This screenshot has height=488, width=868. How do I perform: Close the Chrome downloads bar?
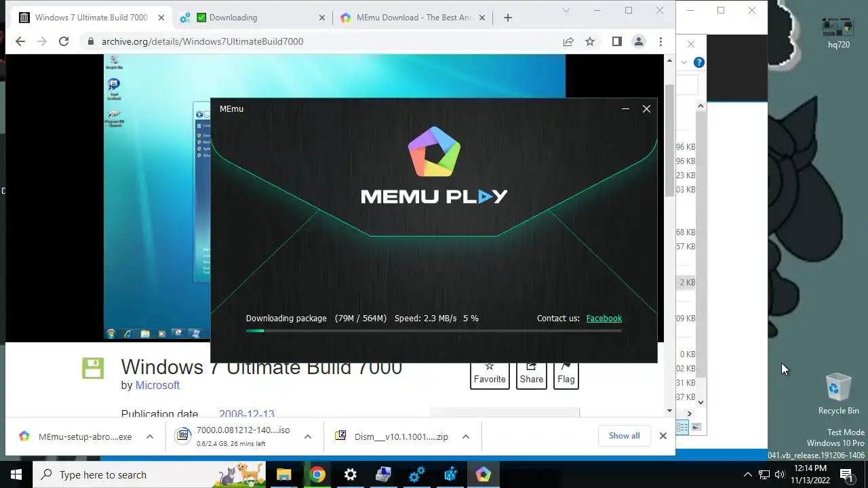(663, 436)
